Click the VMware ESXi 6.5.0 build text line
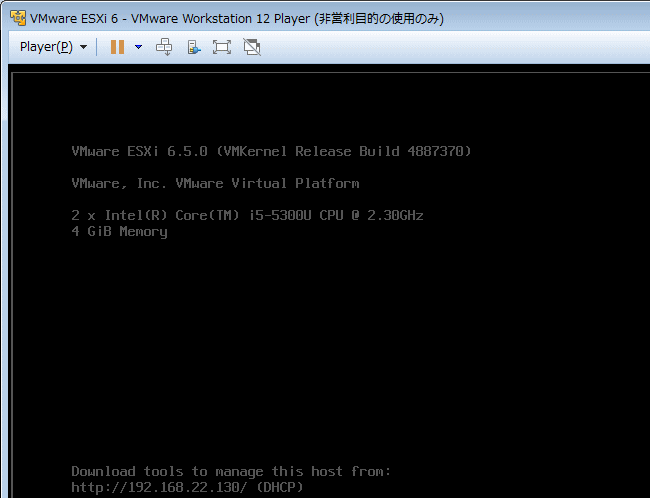650x498 pixels. click(272, 151)
